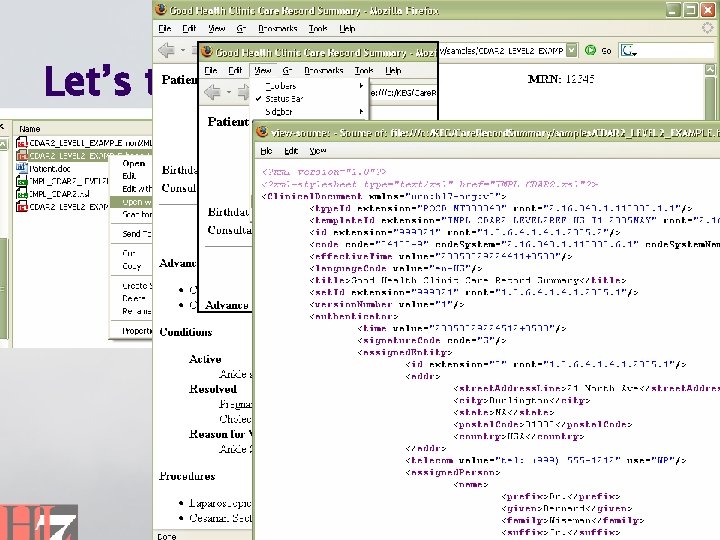Screen dimensions: 720x540
Task: Open the Back history dropdown in the rear window
Action: pyautogui.click(x=183, y=50)
